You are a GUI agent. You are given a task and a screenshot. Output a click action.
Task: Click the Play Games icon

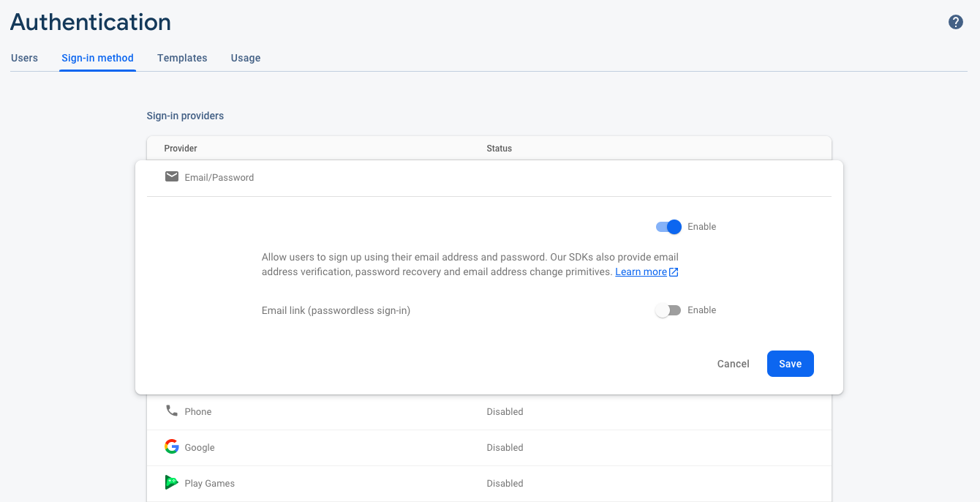172,482
